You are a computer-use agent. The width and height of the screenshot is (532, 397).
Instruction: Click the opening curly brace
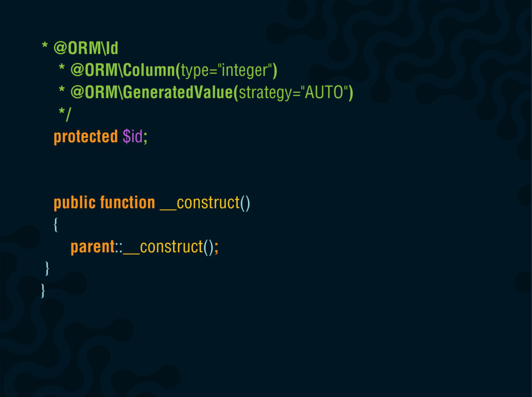point(56,225)
